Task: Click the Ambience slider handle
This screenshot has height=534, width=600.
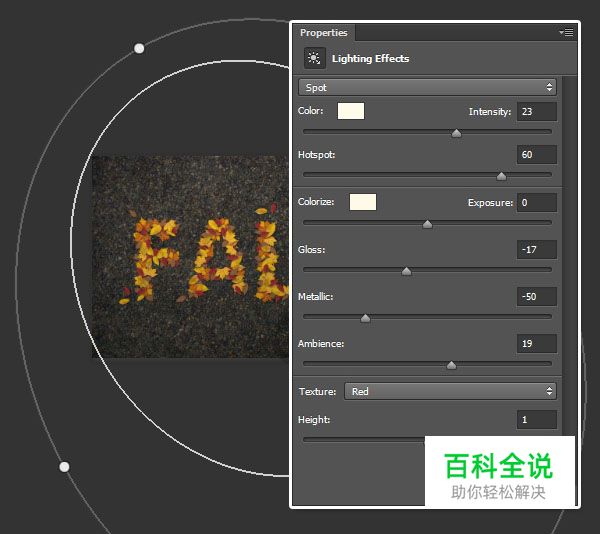Action: (452, 365)
